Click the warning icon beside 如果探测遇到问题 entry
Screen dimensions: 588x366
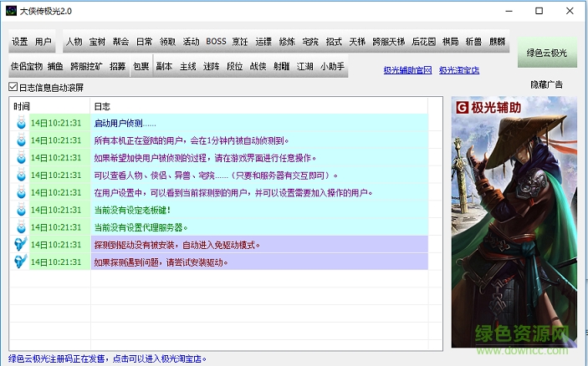pyautogui.click(x=20, y=262)
